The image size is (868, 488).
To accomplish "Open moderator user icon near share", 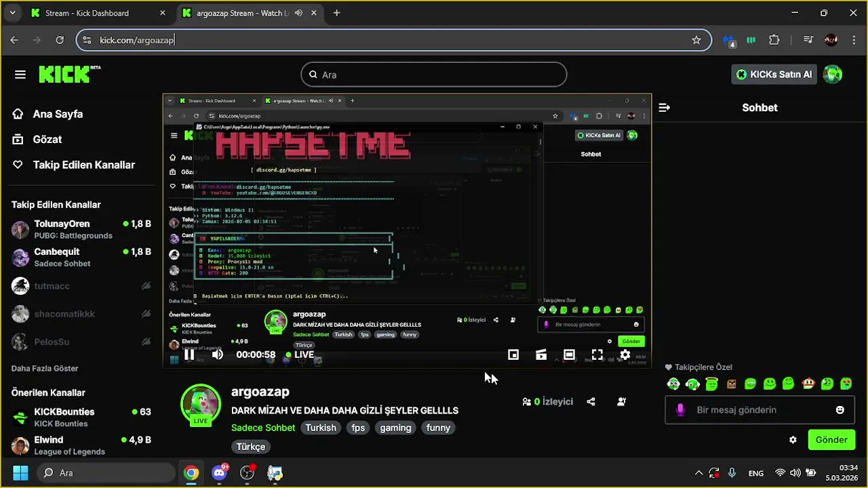I will point(621,401).
